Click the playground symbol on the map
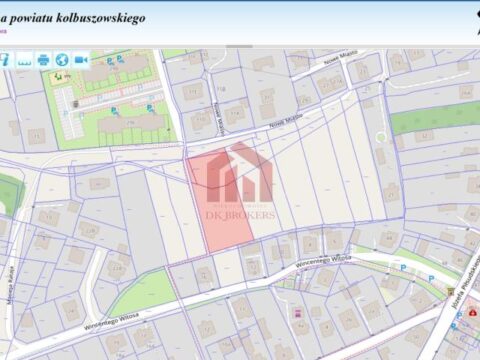The height and width of the screenshot is (360, 480). 58,77
